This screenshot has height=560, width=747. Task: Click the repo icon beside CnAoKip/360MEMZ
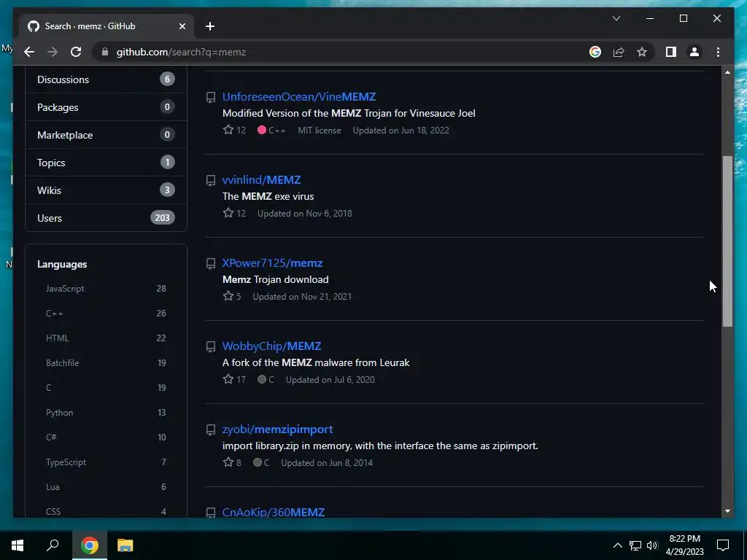[211, 513]
